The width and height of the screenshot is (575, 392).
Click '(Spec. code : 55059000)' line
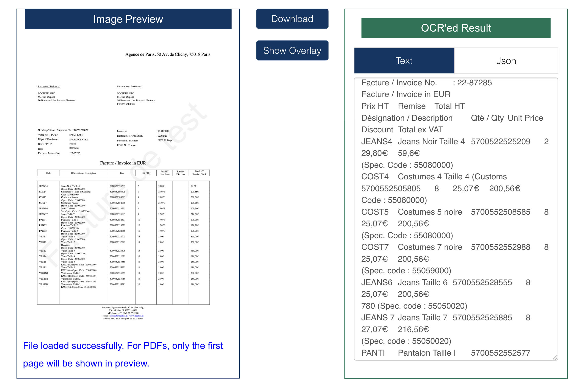click(406, 271)
